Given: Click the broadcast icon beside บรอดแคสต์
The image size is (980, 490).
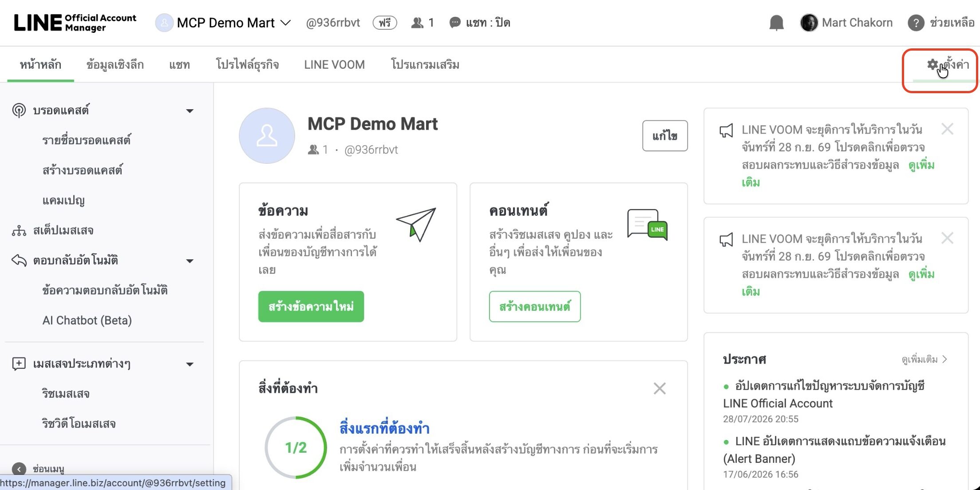Looking at the screenshot, I should [19, 110].
